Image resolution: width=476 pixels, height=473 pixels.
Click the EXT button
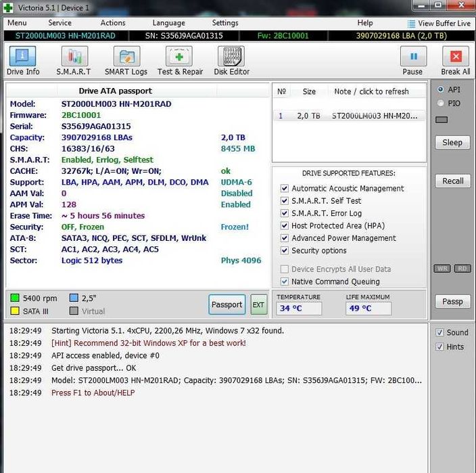point(259,305)
